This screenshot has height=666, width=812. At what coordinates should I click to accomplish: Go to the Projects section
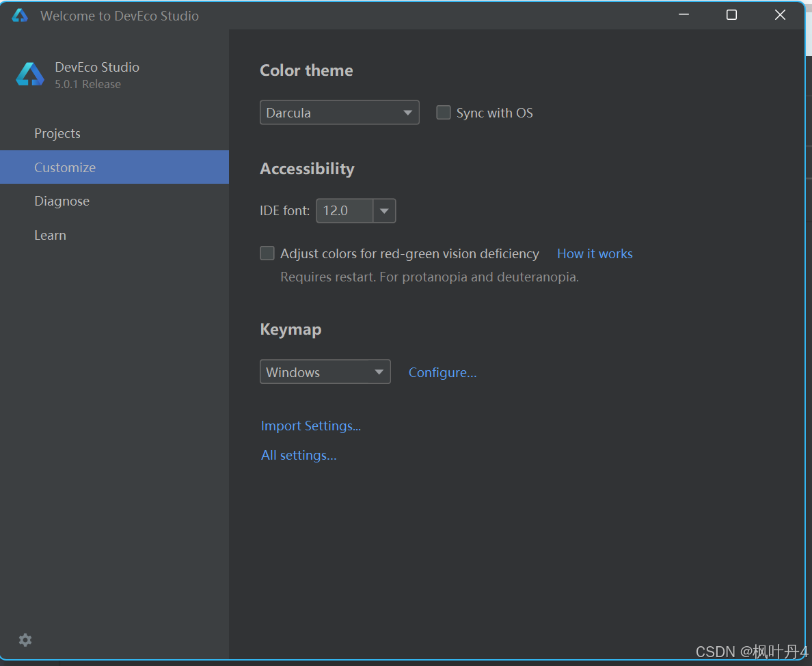[57, 134]
